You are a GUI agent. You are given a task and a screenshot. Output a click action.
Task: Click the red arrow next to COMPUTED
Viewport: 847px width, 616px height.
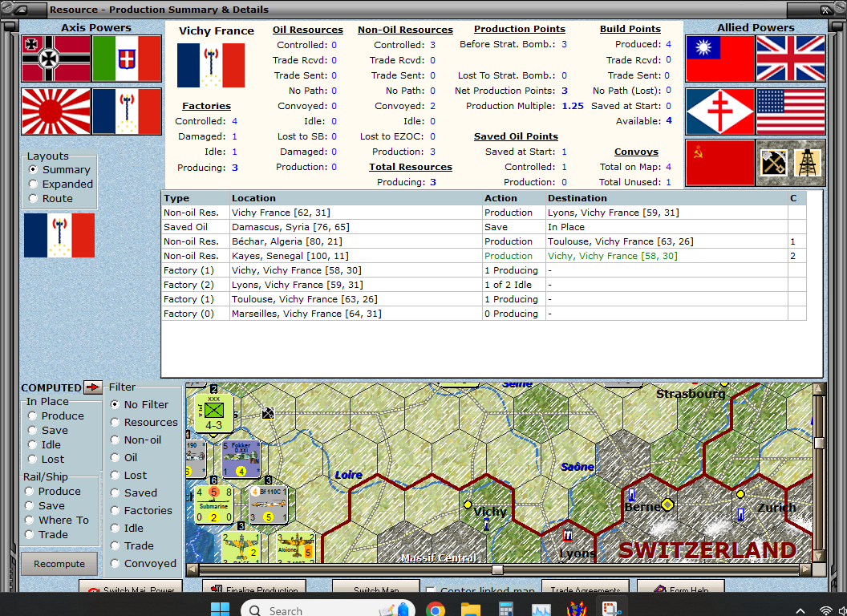tap(94, 387)
